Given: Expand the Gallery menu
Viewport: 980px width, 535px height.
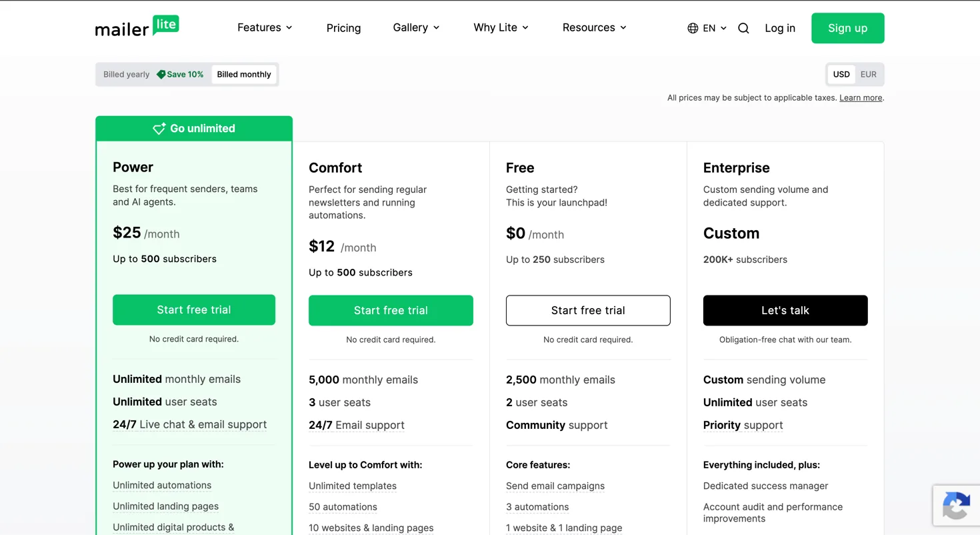Looking at the screenshot, I should click(x=416, y=27).
